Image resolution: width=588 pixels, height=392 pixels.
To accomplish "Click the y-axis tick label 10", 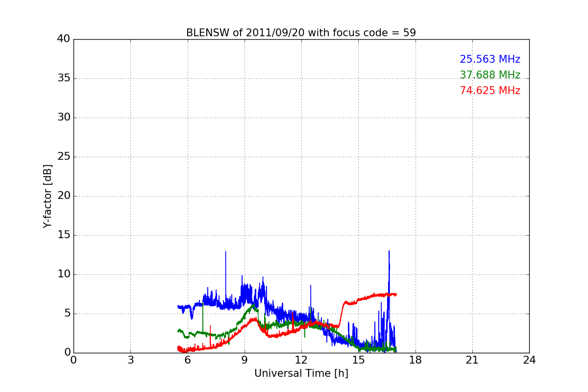I will click(64, 274).
